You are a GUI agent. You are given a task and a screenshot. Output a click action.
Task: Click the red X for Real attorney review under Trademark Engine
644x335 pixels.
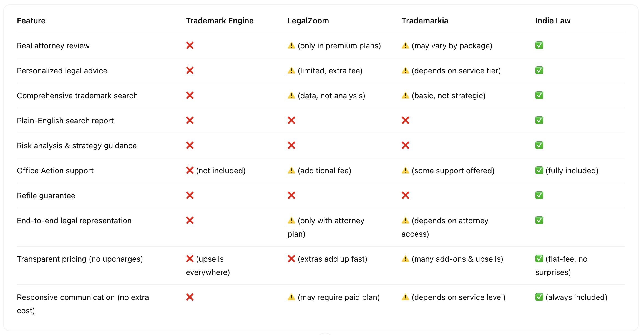point(190,45)
